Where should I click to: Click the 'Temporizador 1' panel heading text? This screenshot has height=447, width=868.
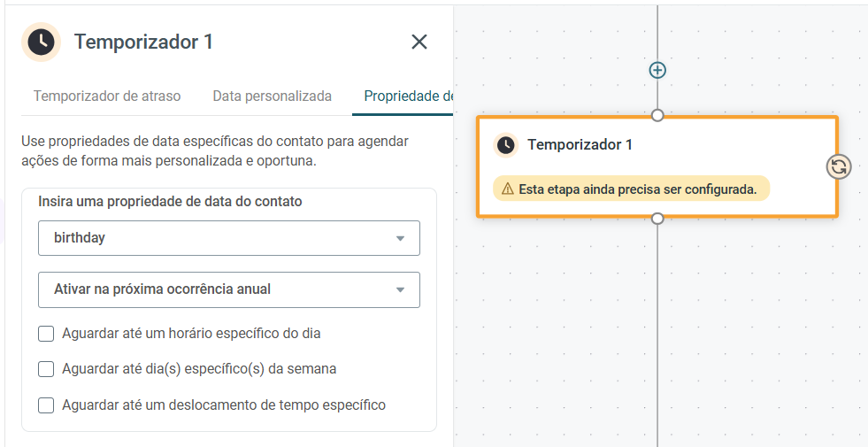(x=144, y=42)
